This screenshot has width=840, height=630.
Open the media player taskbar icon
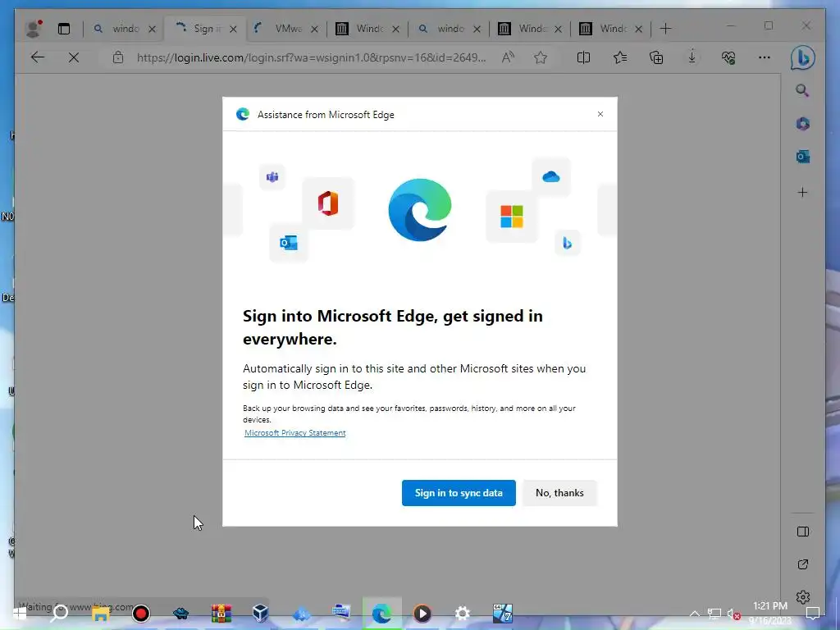422,613
